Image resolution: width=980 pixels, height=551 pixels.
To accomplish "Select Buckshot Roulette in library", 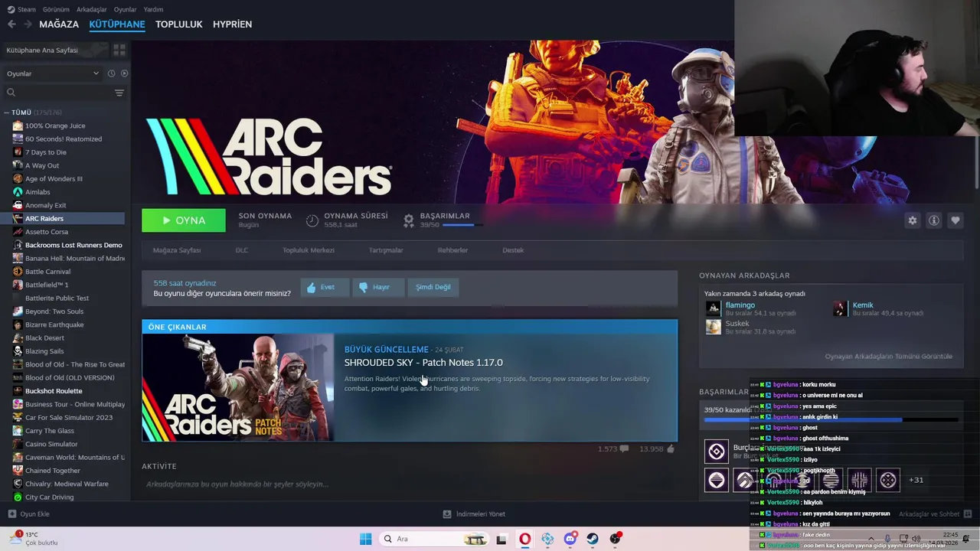I will click(54, 391).
